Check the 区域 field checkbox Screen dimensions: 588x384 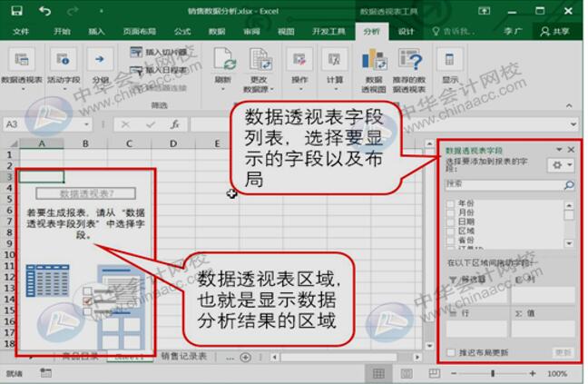click(450, 231)
